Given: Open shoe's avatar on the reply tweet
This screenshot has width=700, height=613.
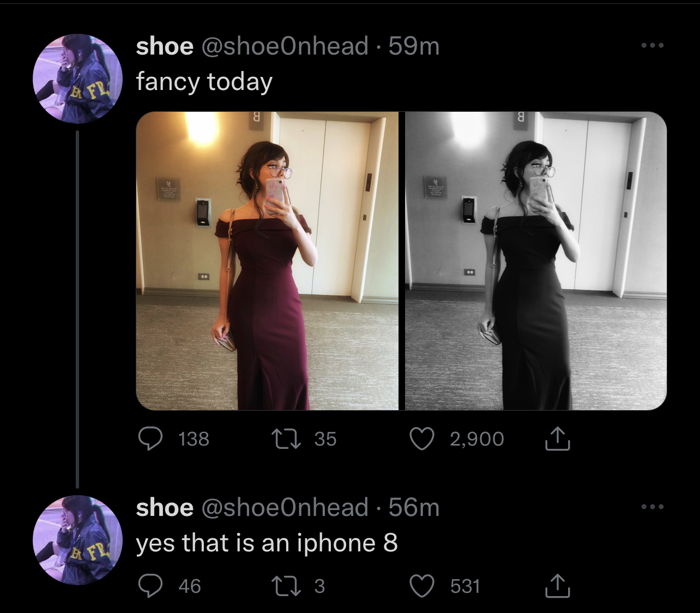Looking at the screenshot, I should click(78, 540).
